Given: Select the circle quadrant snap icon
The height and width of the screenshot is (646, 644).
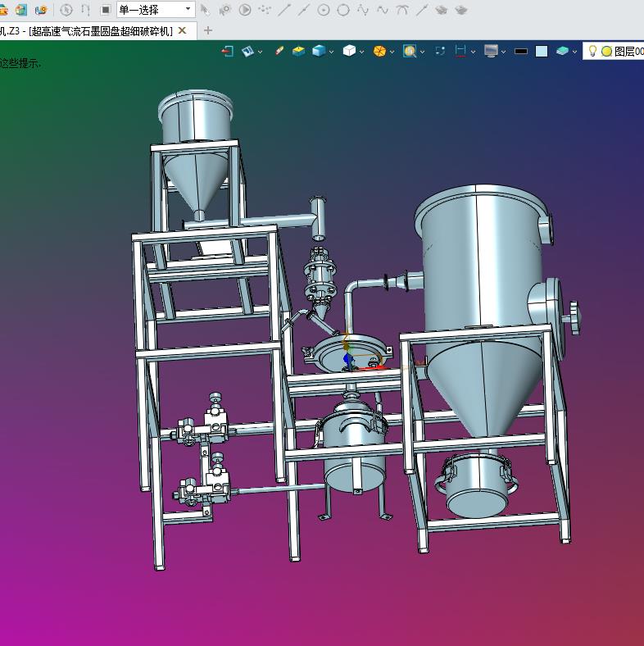Looking at the screenshot, I should coord(343,10).
